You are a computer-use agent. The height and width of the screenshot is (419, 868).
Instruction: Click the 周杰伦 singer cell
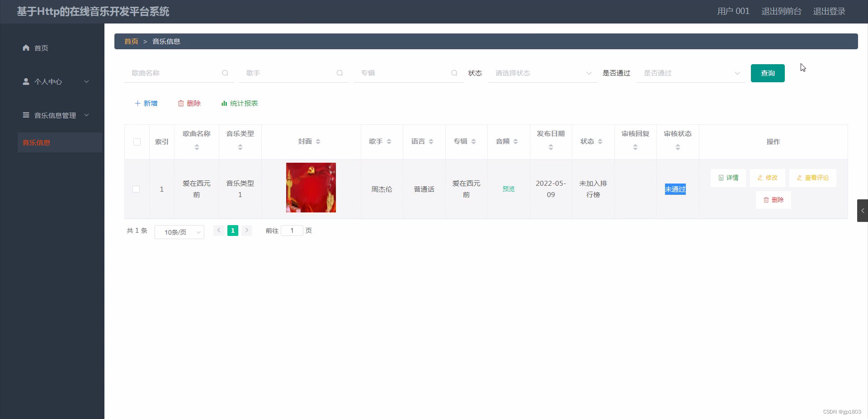[x=382, y=189]
